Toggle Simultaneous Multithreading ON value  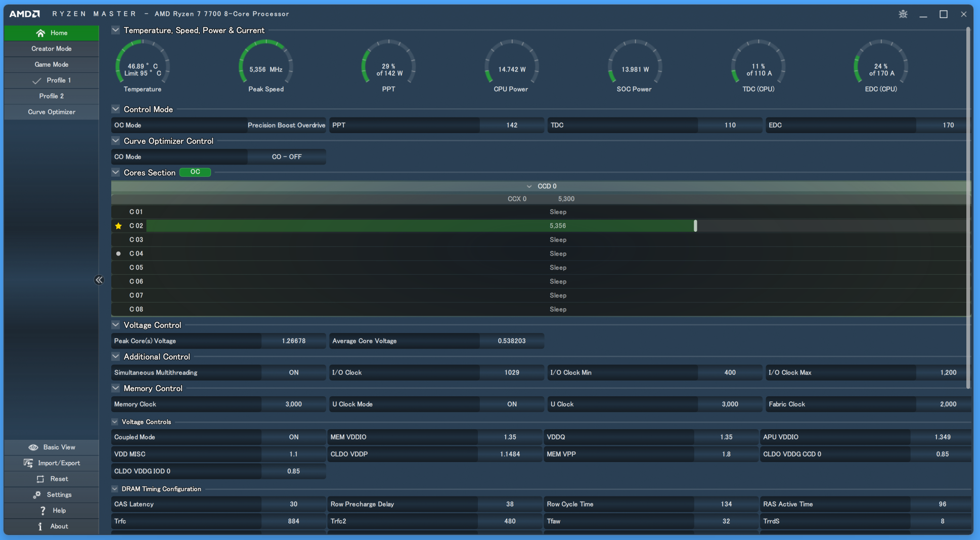coord(294,372)
